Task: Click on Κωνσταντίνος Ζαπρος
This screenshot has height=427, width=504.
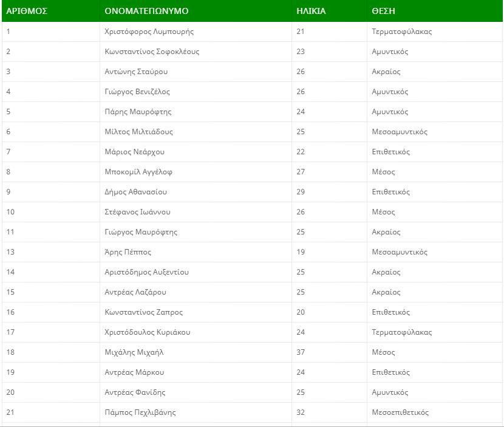Action: click(x=143, y=312)
